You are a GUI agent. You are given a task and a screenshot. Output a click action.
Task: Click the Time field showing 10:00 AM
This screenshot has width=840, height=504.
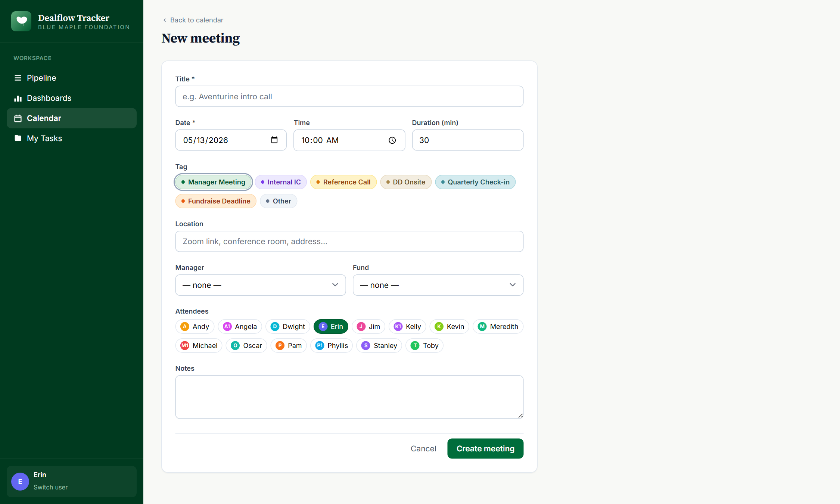click(349, 140)
